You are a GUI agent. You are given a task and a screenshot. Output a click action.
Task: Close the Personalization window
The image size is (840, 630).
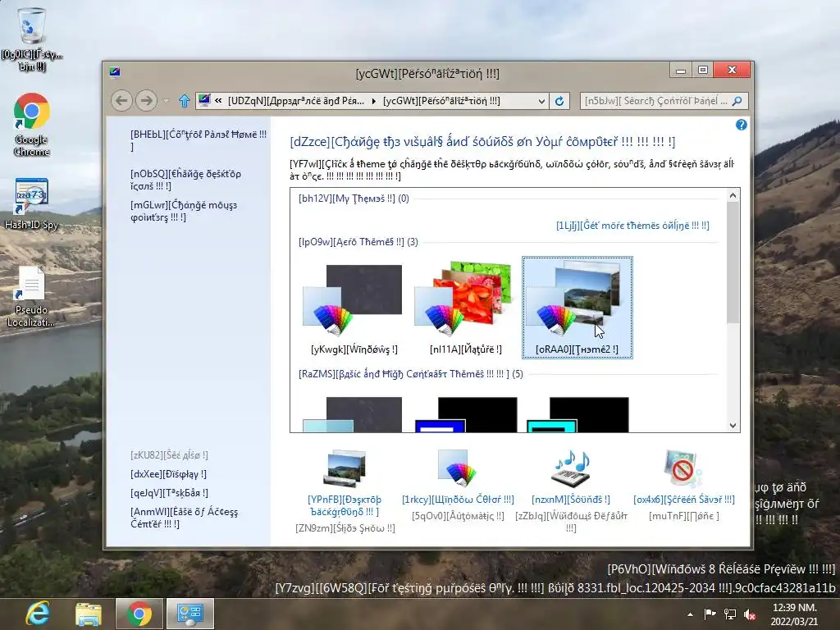pyautogui.click(x=733, y=71)
